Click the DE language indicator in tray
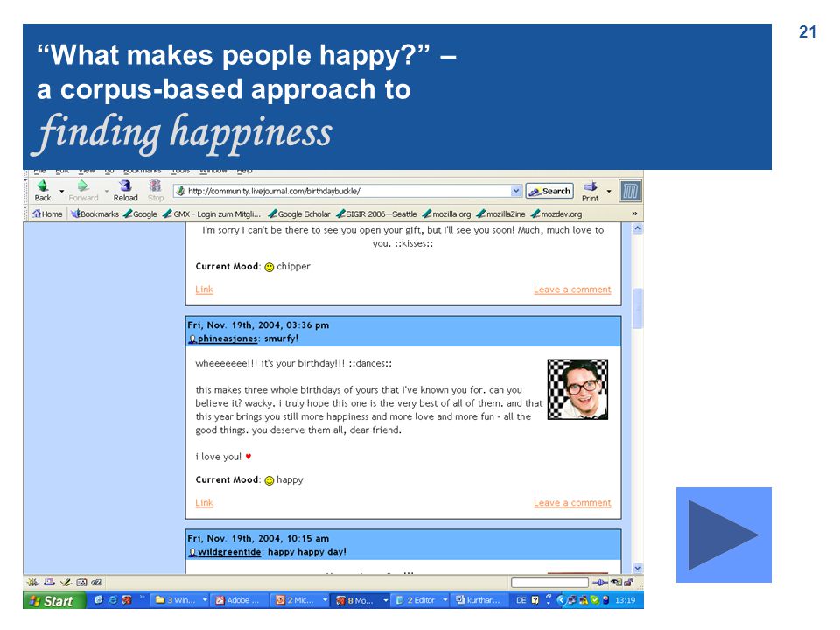The width and height of the screenshot is (840, 630). tap(521, 600)
